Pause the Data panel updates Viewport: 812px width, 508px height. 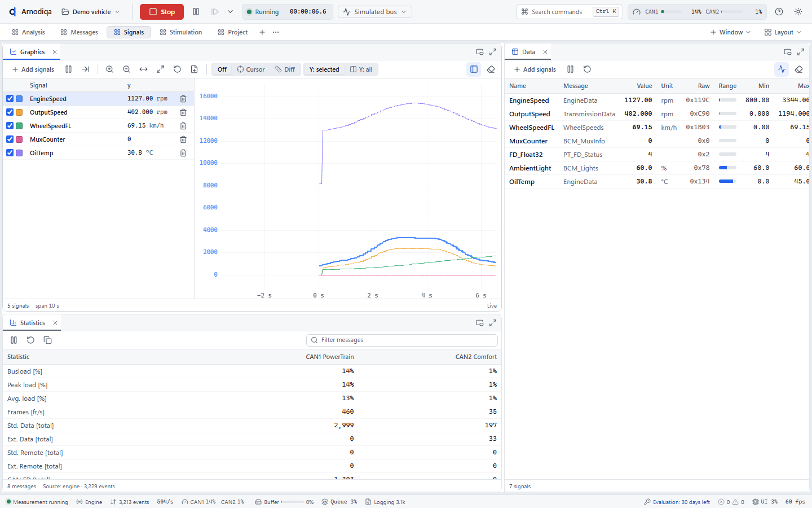pyautogui.click(x=570, y=69)
